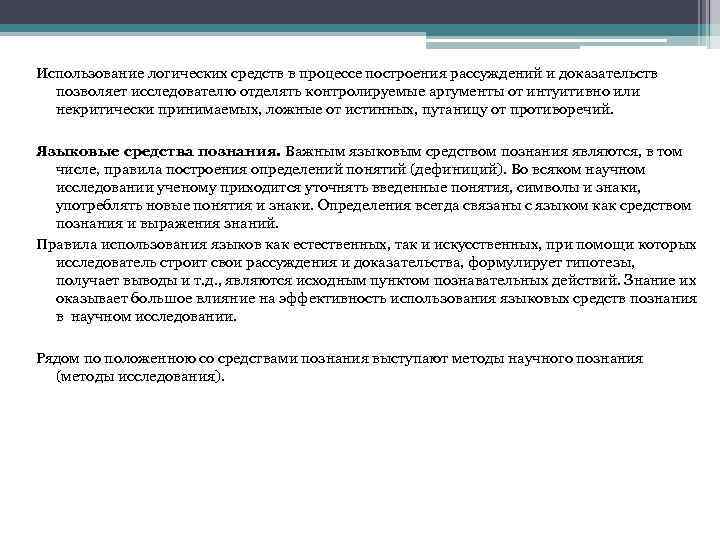This screenshot has width=720, height=540.
Task: Click the paragraph starting 'Использование логических средств'
Action: click(x=347, y=92)
